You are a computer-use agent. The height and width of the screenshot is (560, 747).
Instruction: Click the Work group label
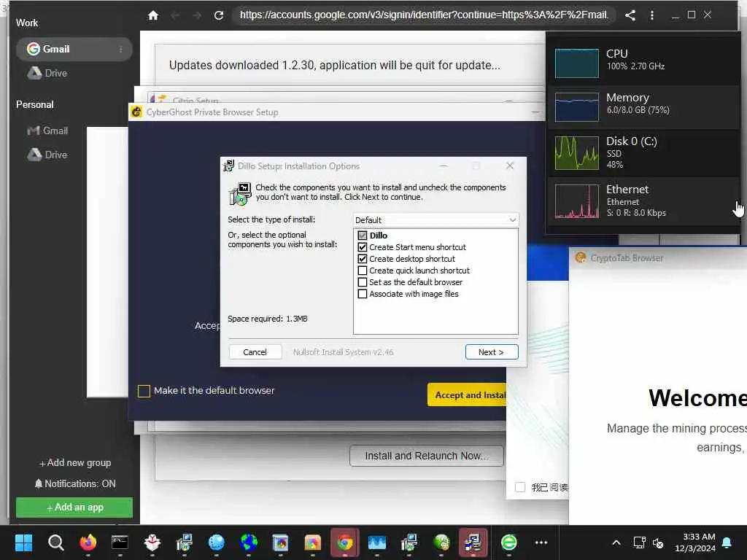point(27,23)
